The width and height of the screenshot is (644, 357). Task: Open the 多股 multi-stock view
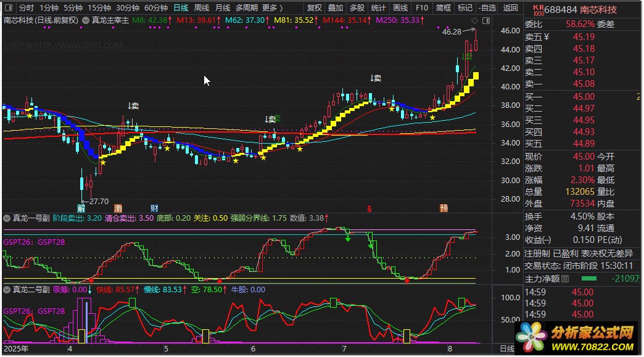[x=357, y=8]
